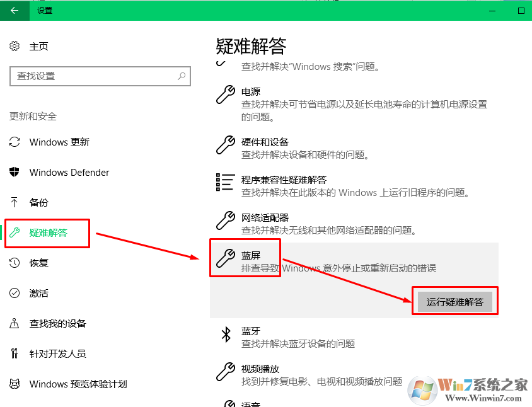Click the 针对开发人员 icon

pyautogui.click(x=14, y=353)
